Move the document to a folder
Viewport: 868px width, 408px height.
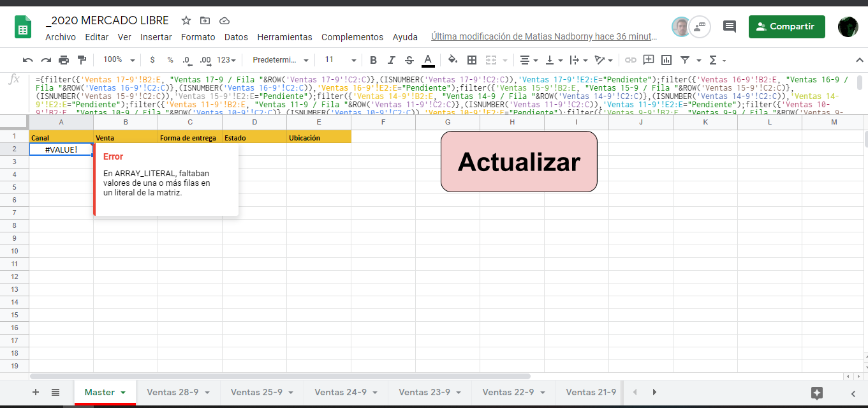(205, 20)
